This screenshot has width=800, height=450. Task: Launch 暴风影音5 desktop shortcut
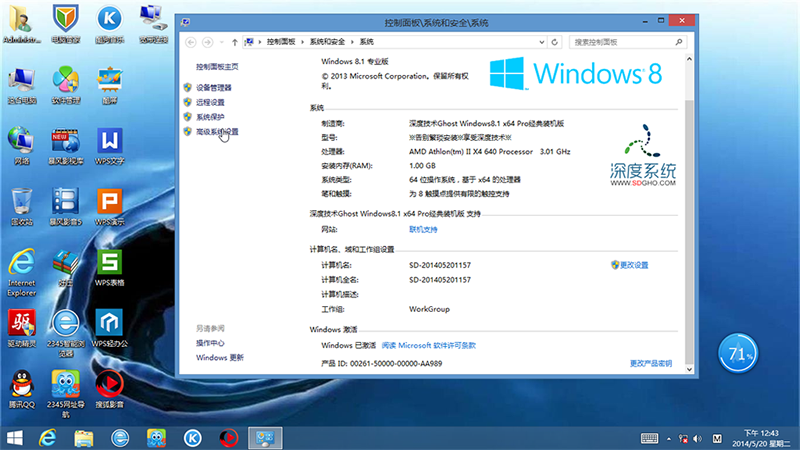click(x=66, y=207)
